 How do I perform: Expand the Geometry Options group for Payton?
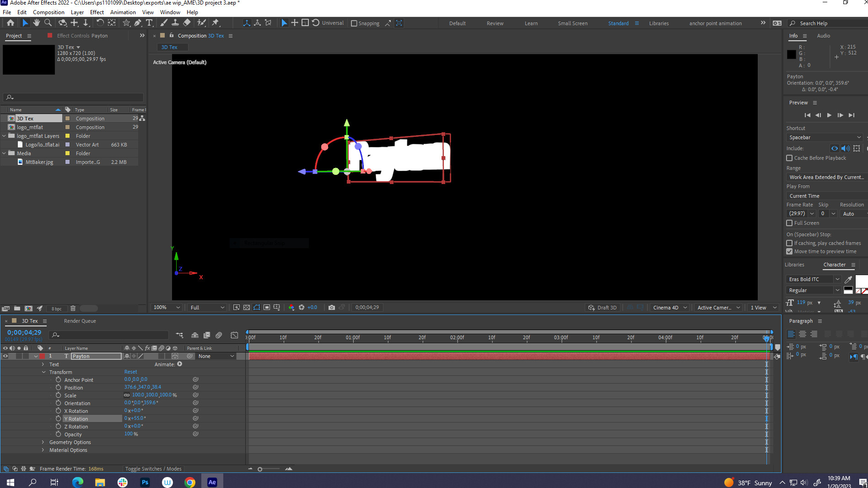click(43, 442)
